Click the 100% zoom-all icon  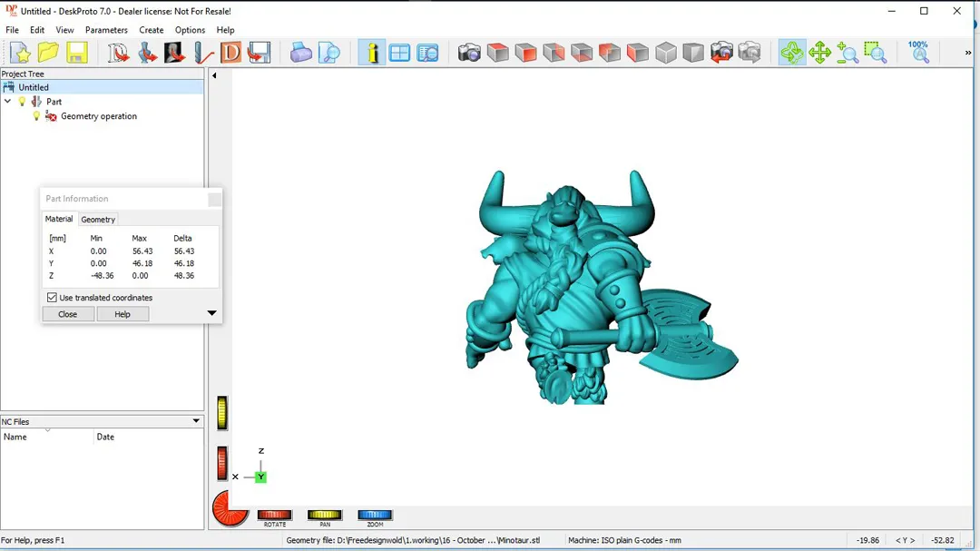(x=918, y=53)
